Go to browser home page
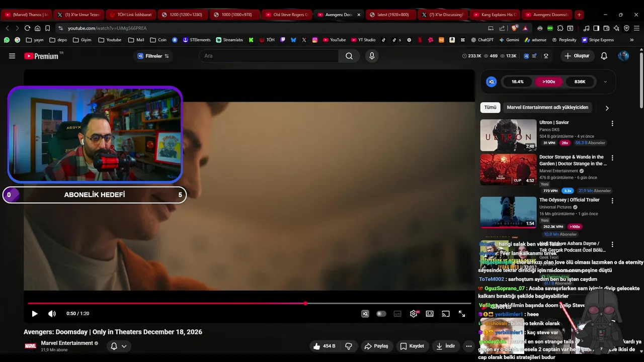Viewport: 644px width, 362px height. click(x=37, y=28)
